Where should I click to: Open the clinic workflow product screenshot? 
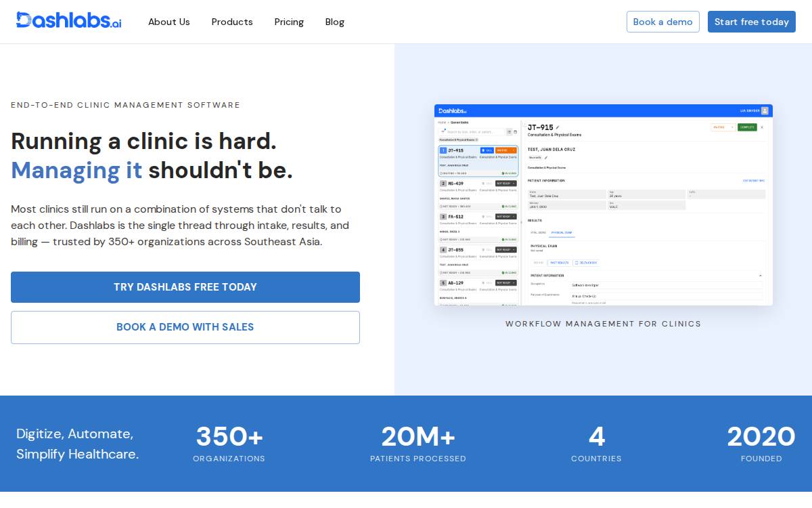(604, 205)
